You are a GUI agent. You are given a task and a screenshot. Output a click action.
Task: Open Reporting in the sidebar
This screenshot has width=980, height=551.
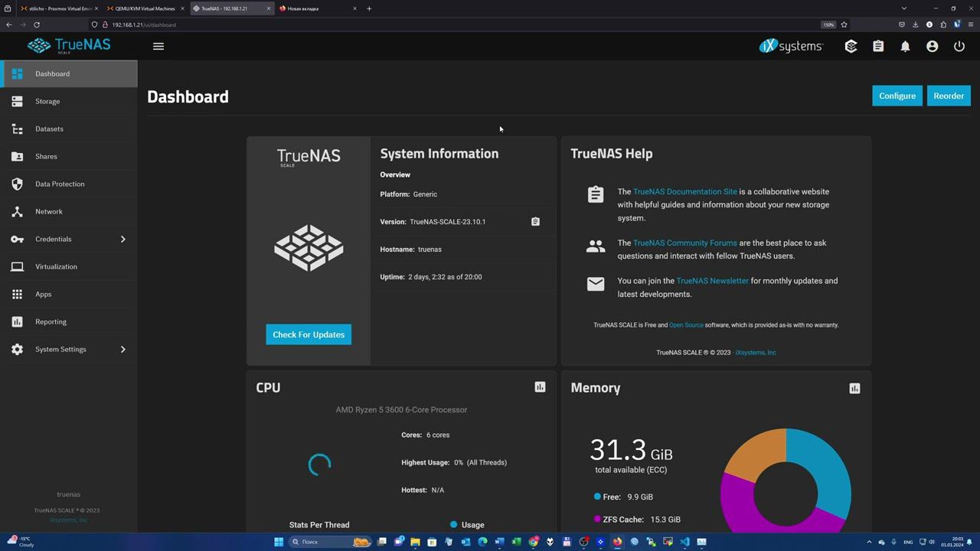pyautogui.click(x=69, y=321)
